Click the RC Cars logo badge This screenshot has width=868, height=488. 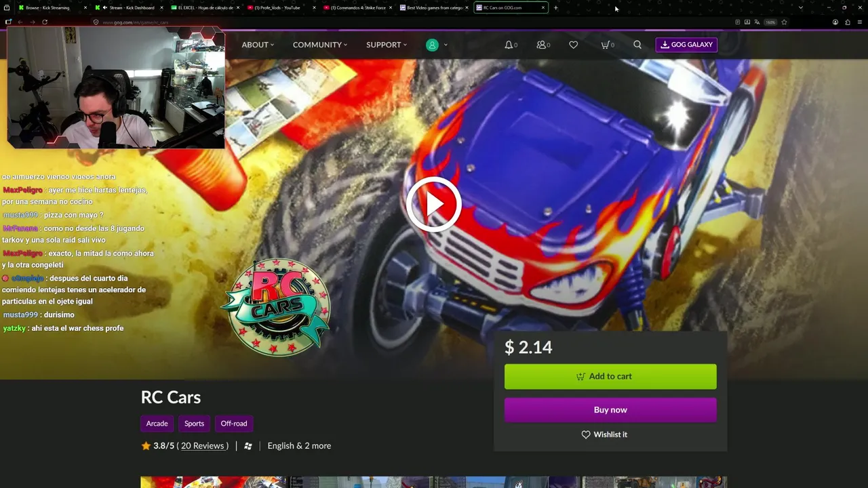pos(277,307)
